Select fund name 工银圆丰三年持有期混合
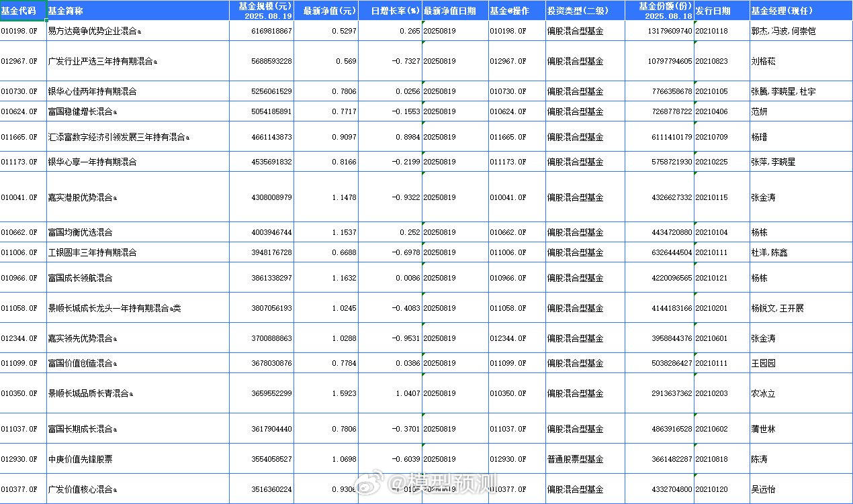Viewport: 853px width, 504px height. click(138, 252)
